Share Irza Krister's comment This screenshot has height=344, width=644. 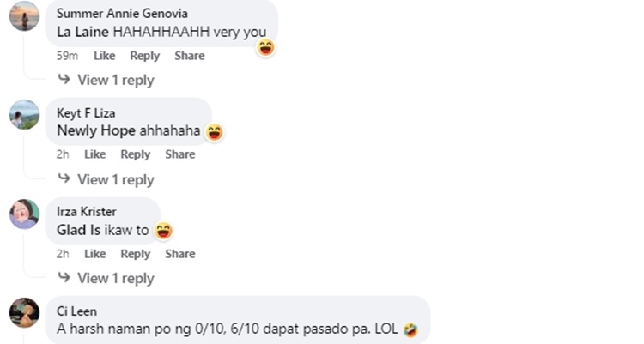click(x=180, y=254)
